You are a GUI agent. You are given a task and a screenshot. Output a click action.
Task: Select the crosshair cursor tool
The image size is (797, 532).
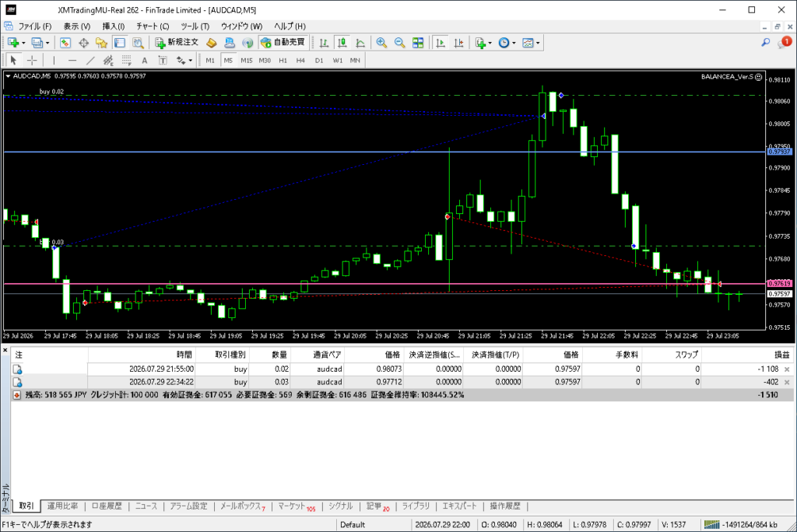point(32,61)
